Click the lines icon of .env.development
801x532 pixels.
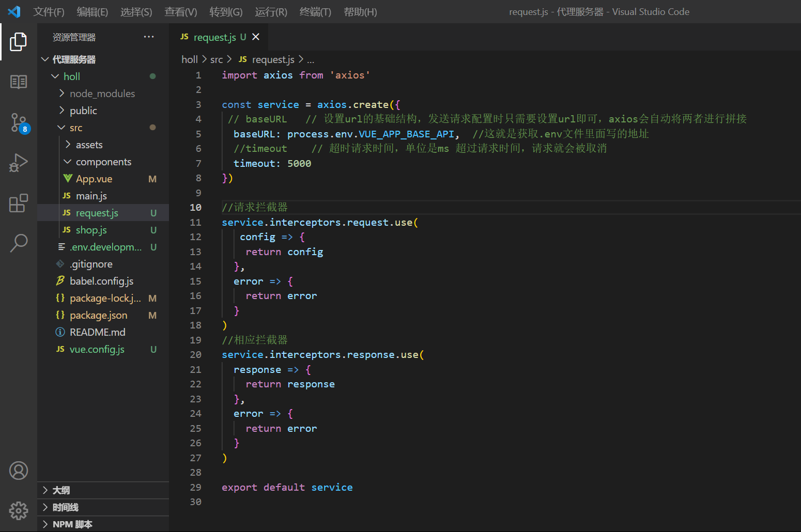tap(61, 247)
